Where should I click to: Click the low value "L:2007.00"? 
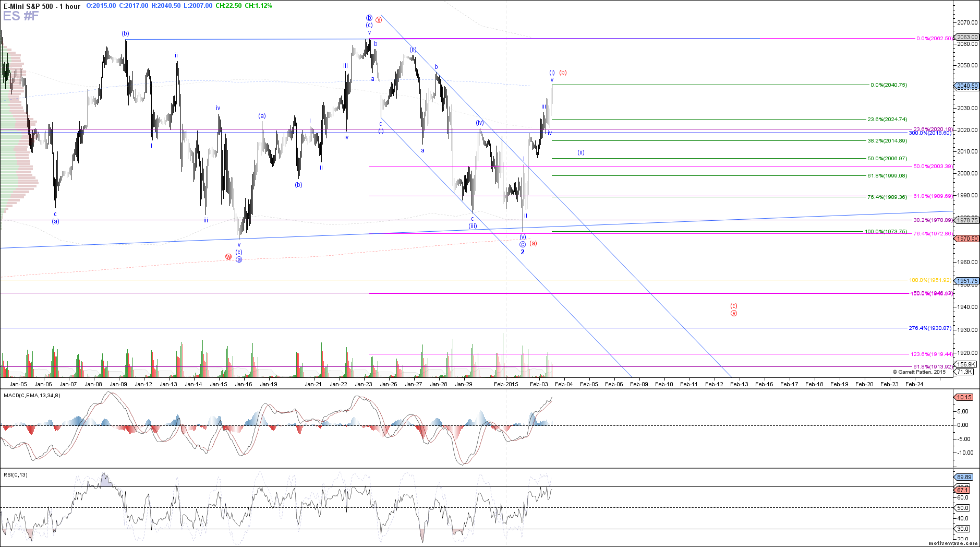point(198,6)
